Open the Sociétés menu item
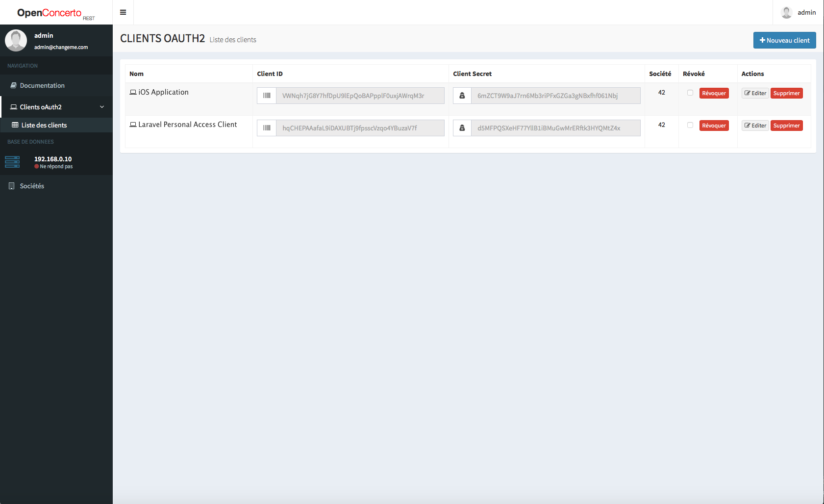824x504 pixels. click(x=56, y=186)
